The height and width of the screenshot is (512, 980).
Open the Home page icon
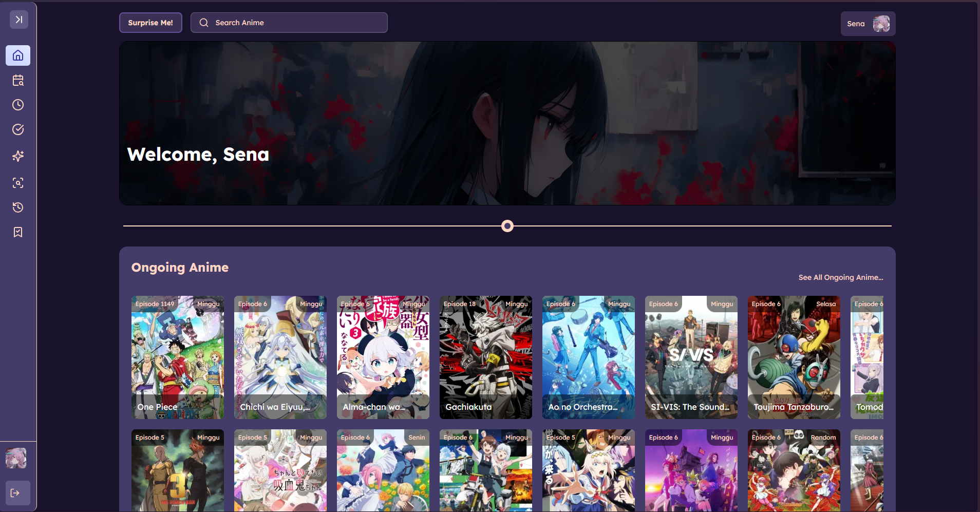pos(18,55)
